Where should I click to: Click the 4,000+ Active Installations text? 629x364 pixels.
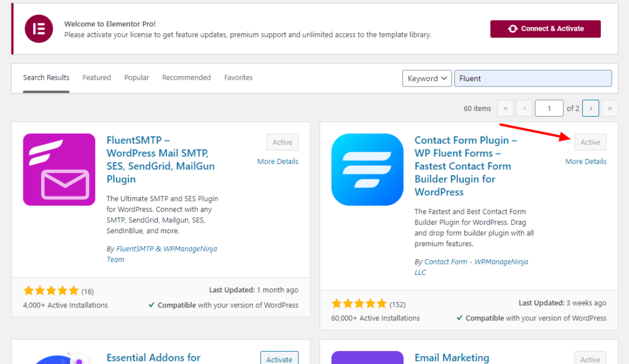click(x=65, y=305)
